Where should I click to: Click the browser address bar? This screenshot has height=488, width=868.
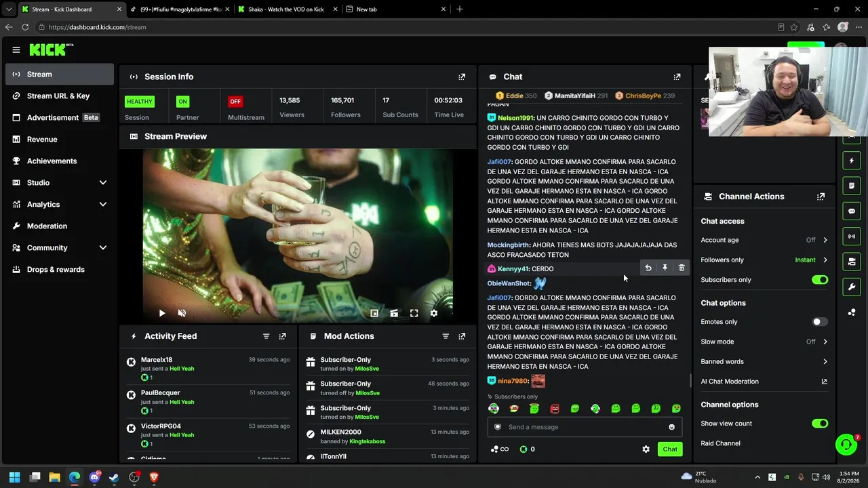pyautogui.click(x=407, y=27)
